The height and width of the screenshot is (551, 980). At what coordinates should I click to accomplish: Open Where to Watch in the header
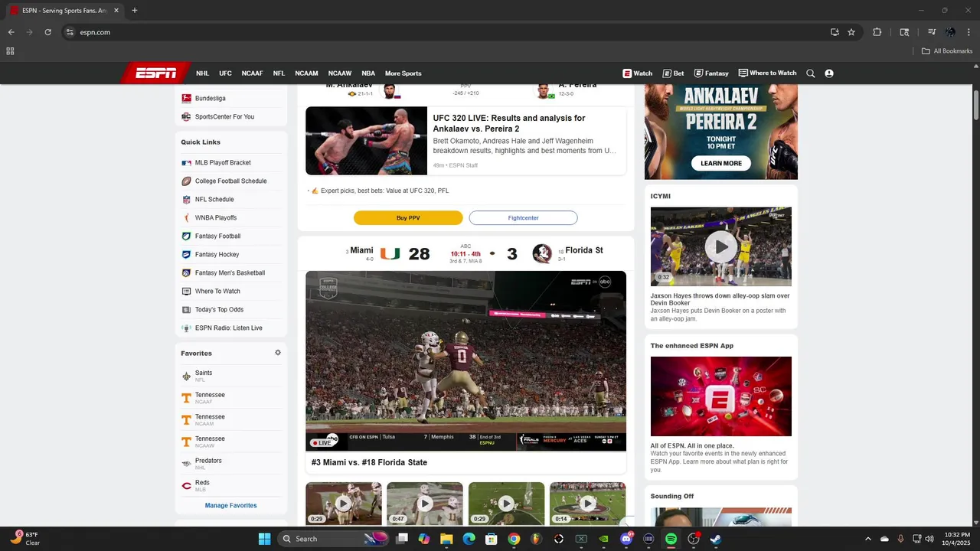click(767, 73)
